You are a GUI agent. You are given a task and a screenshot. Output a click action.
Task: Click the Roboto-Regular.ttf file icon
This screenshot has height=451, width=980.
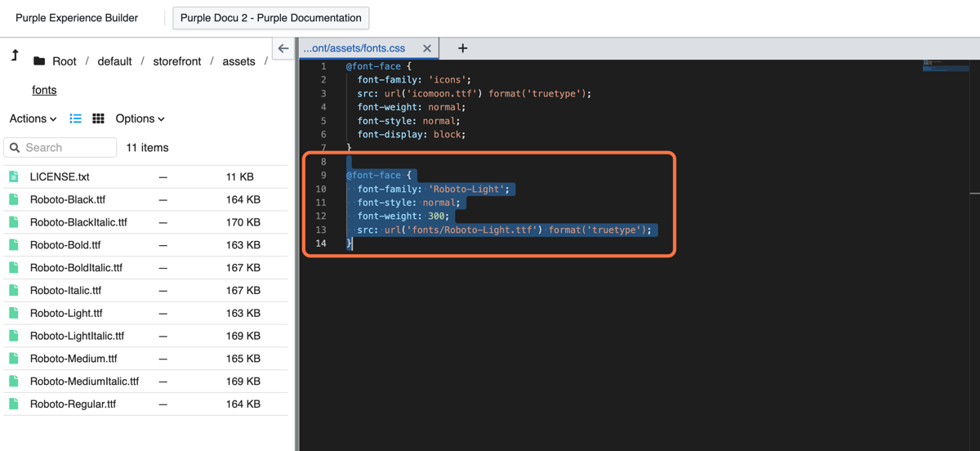tap(14, 404)
